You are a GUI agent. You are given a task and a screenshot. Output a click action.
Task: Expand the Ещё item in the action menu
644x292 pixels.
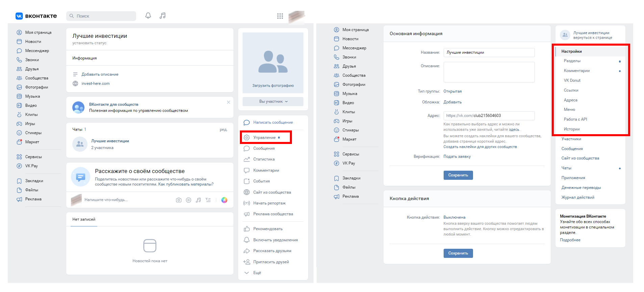(257, 273)
